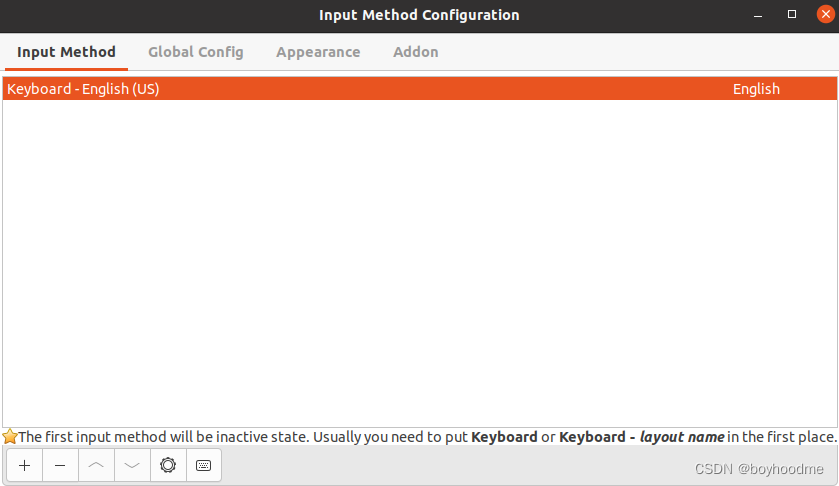
Task: Show the Addon tab
Action: [416, 52]
